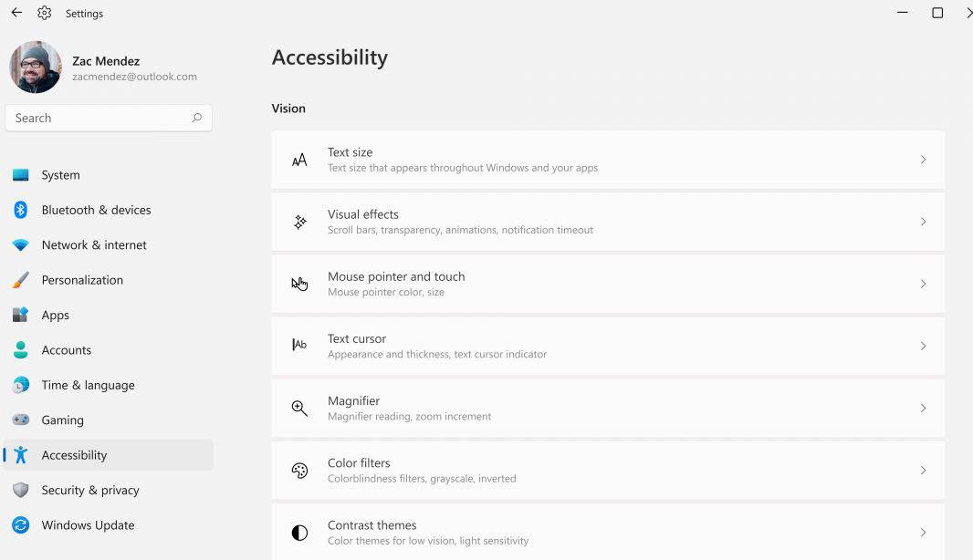The height and width of the screenshot is (560, 973).
Task: Click the Search settings input field
Action: (x=100, y=118)
